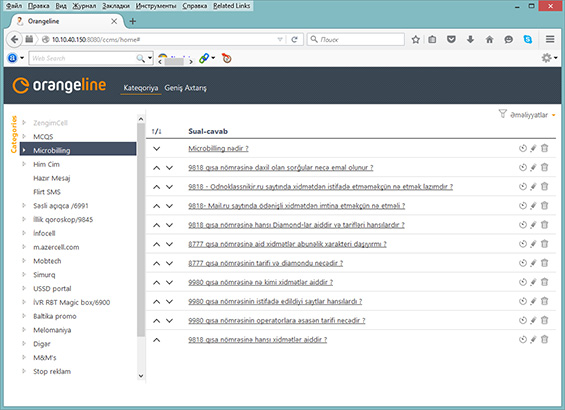
Task: Edit the 'Microbilling nədir ?' question
Action: (x=533, y=148)
